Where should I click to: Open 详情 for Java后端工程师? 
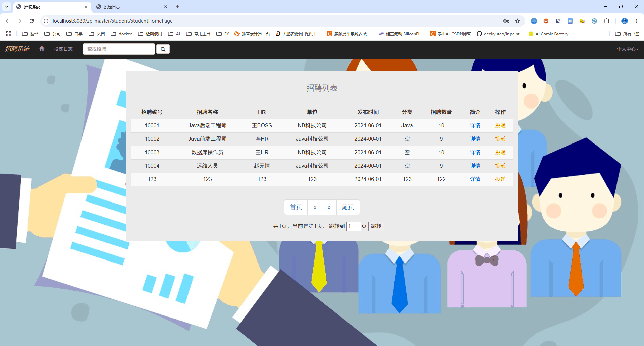(x=475, y=125)
